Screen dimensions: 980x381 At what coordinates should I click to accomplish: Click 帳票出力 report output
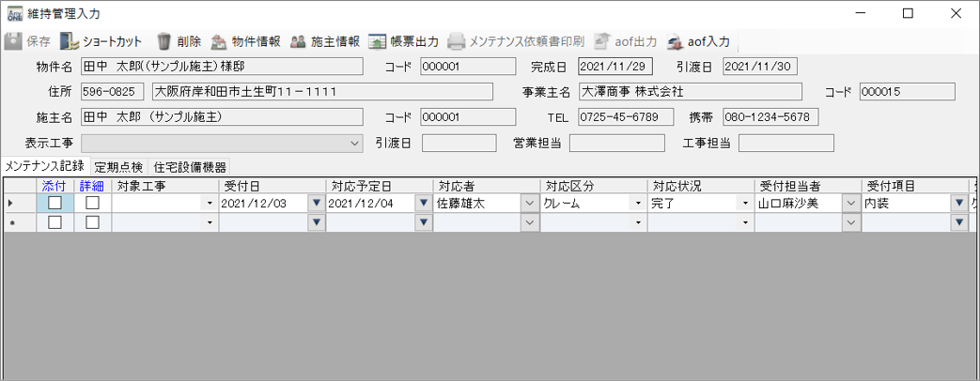[x=403, y=42]
